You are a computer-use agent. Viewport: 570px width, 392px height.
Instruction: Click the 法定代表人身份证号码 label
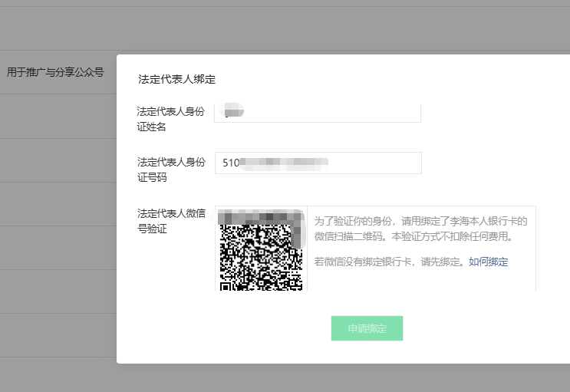(171, 170)
